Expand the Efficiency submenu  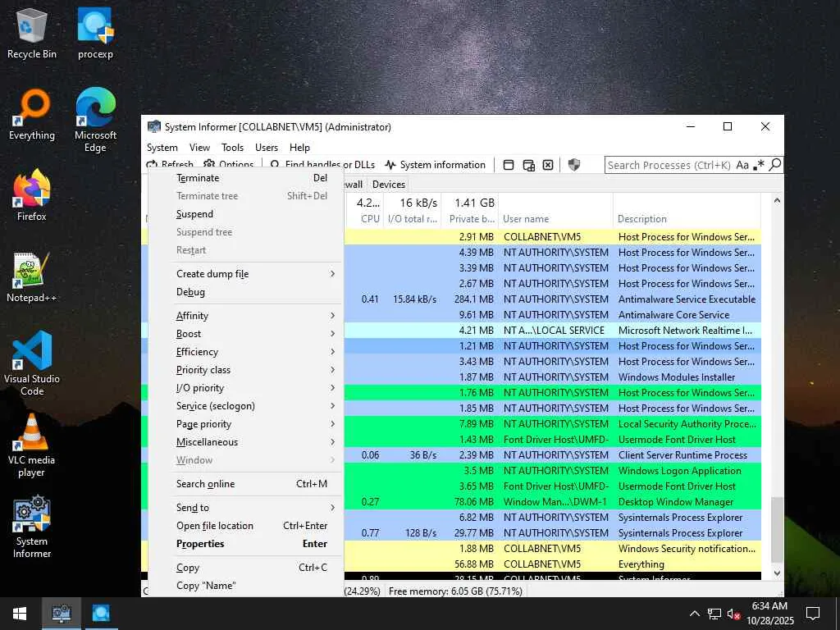246,352
